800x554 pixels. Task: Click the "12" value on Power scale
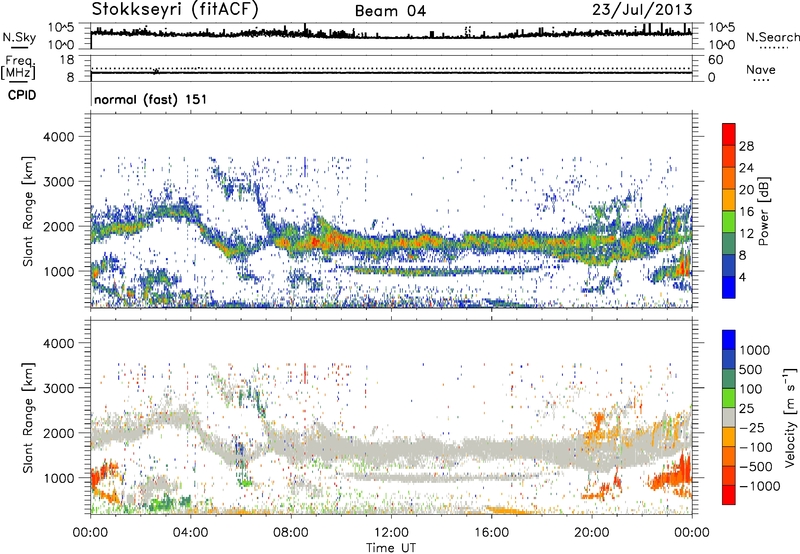746,234
